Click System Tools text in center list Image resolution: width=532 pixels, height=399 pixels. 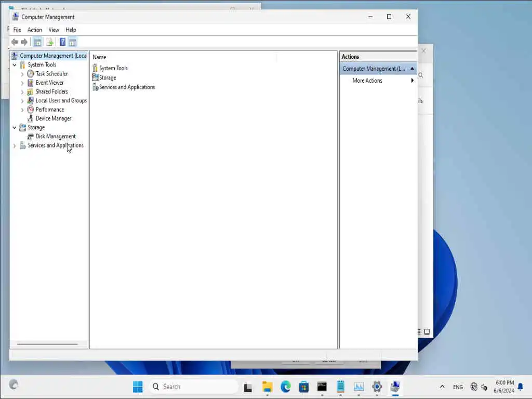coord(113,68)
